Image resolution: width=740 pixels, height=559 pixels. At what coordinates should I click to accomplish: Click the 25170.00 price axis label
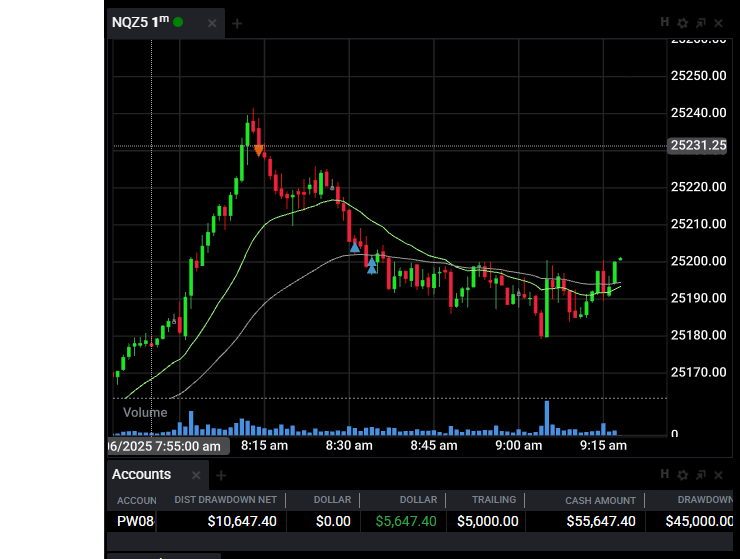698,373
